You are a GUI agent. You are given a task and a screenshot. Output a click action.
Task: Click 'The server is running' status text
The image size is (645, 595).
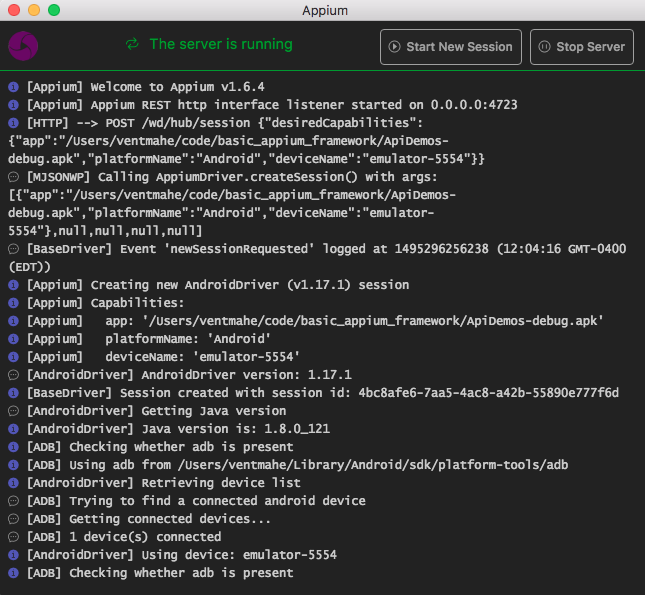pyautogui.click(x=221, y=44)
